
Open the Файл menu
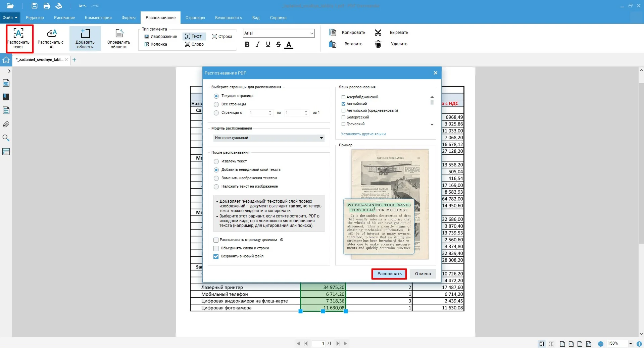click(10, 18)
